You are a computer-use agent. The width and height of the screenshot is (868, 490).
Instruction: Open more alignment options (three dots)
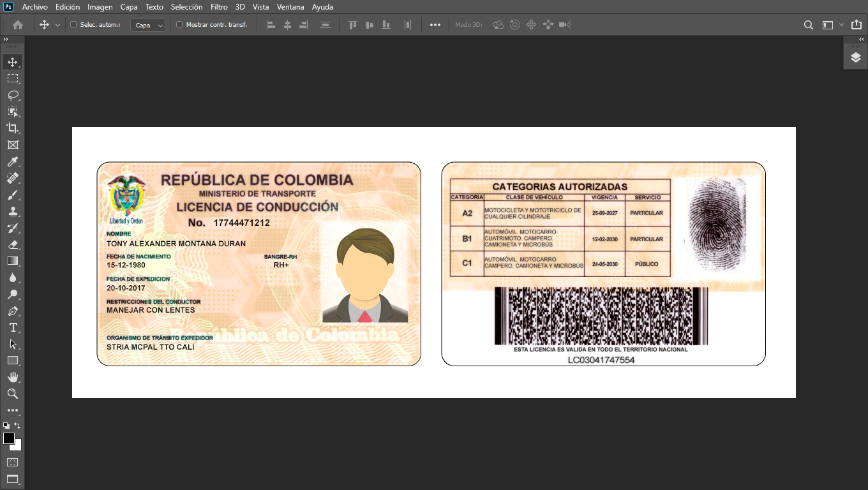tap(435, 25)
